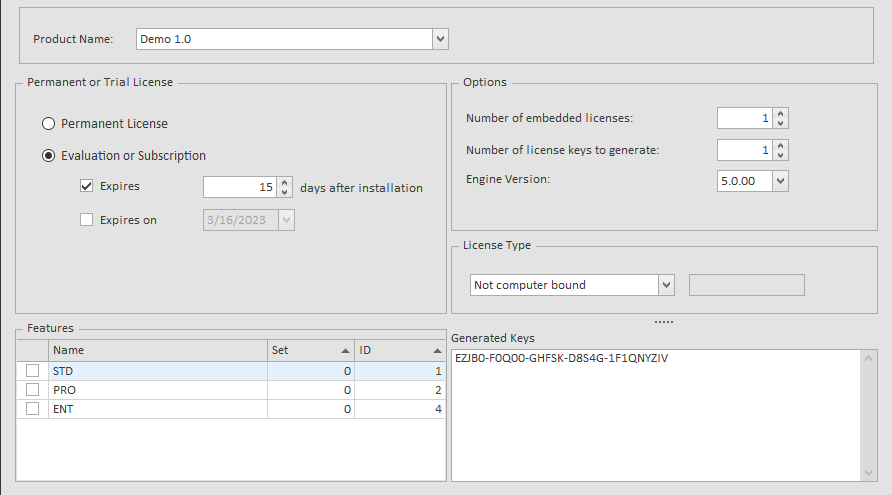
Task: Check the PRO feature checkbox
Action: pyautogui.click(x=33, y=390)
